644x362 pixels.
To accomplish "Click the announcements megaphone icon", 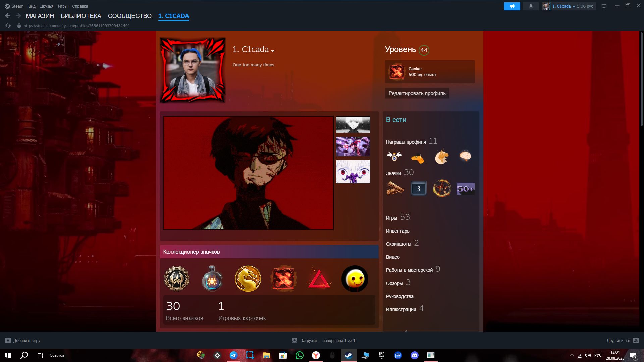I will (512, 6).
